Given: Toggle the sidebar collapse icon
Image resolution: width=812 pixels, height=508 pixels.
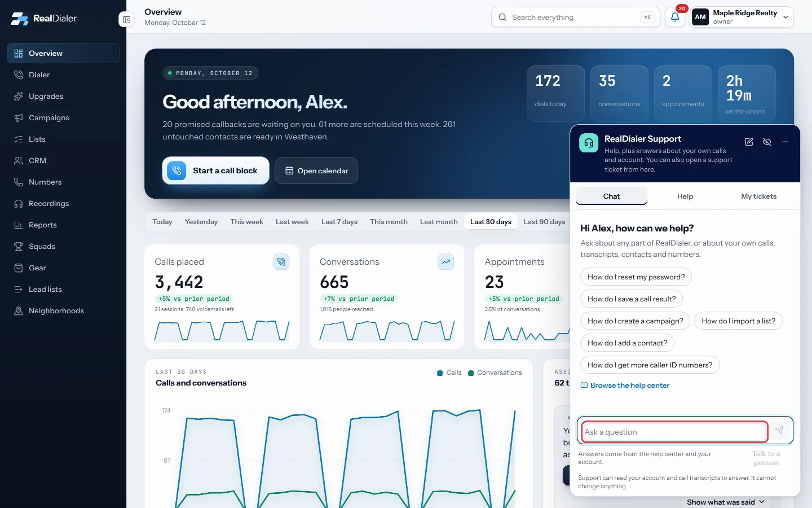Looking at the screenshot, I should (126, 20).
